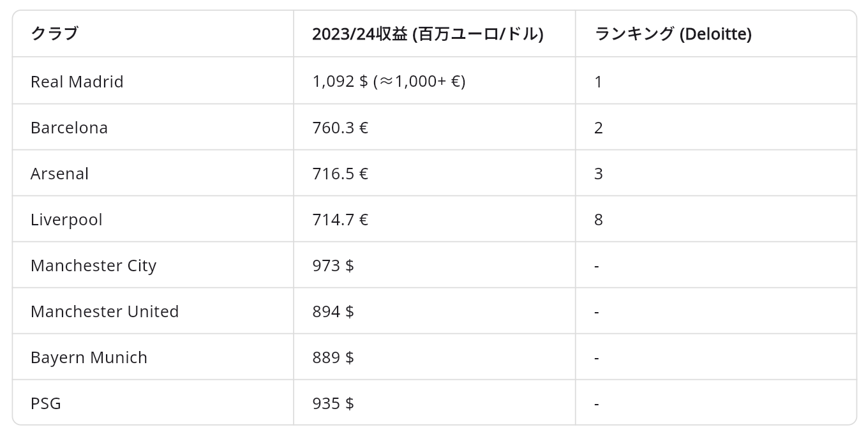Screen dimensions: 868x434
Task: Select the Liverpool club cell
Action: tap(66, 220)
